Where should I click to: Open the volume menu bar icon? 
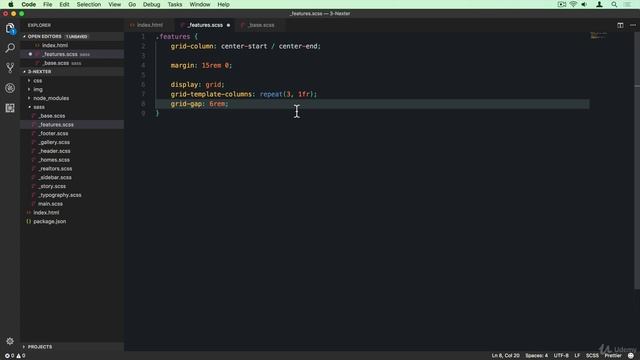[584, 4]
